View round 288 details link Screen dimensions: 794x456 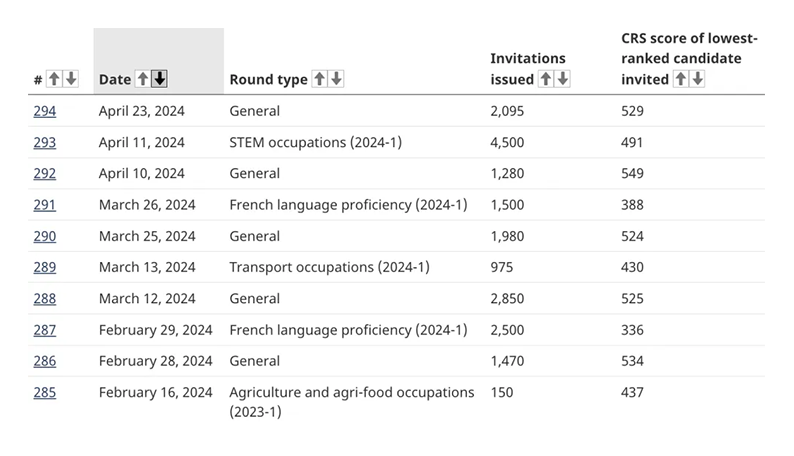pyautogui.click(x=44, y=298)
